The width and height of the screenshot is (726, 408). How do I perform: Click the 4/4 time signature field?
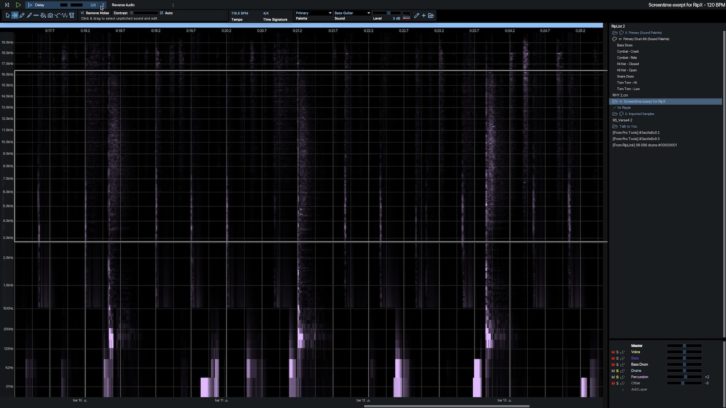(x=266, y=13)
